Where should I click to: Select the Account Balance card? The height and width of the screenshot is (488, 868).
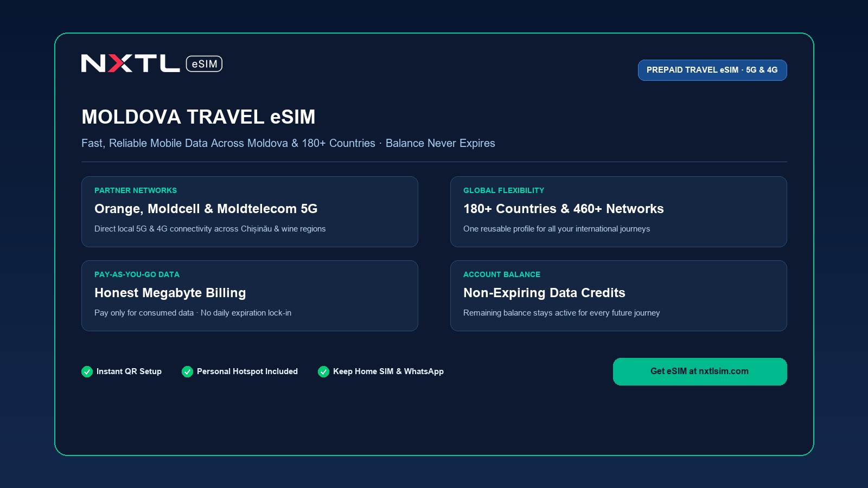pyautogui.click(x=618, y=296)
